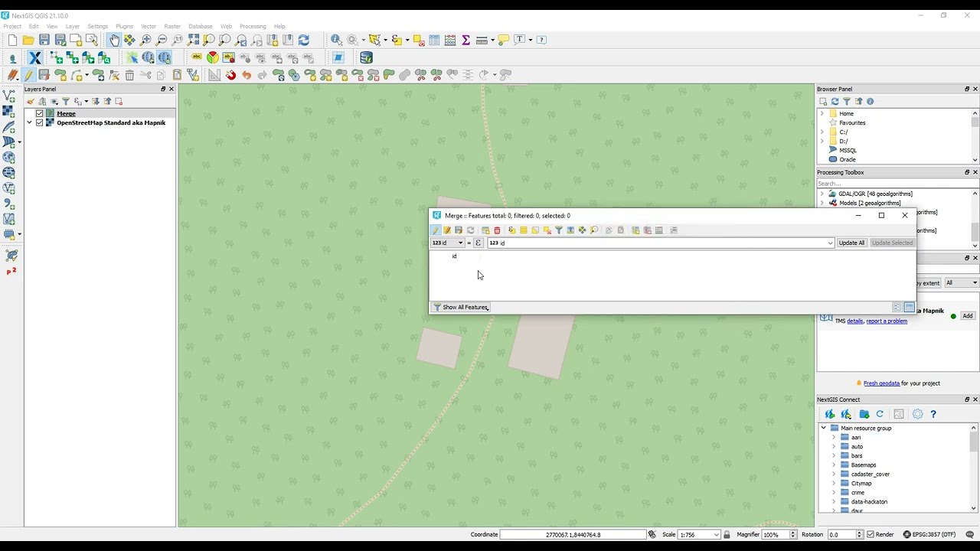Click the Zoom In magnifier tool
Image resolution: width=980 pixels, height=551 pixels.
click(x=145, y=40)
